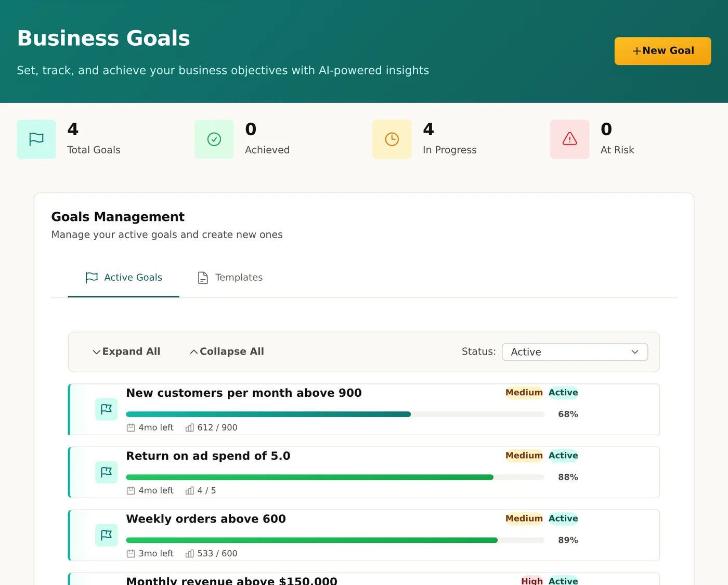728x585 pixels.
Task: Click the Achieved checkmark icon
Action: pyautogui.click(x=214, y=139)
